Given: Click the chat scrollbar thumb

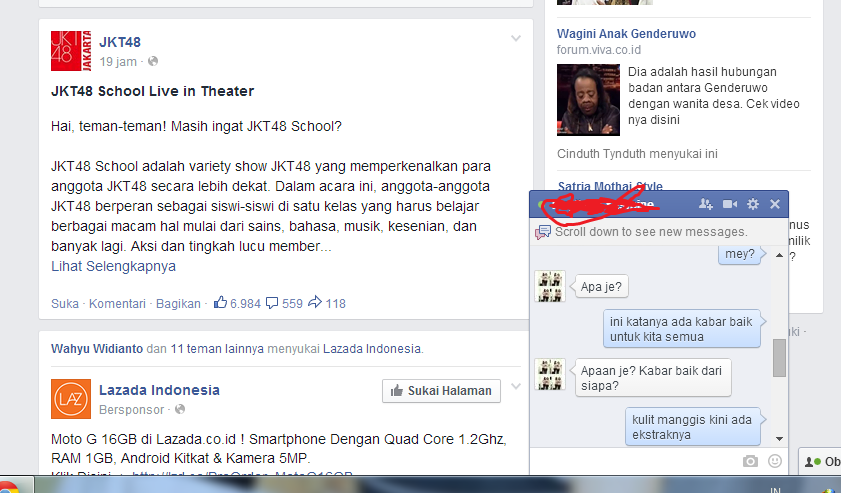Looking at the screenshot, I should coord(779,358).
